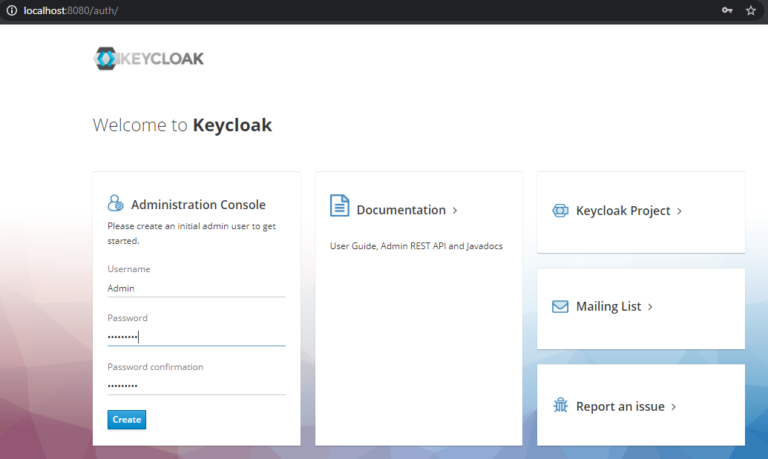Click the Documentation page icon
The image size is (768, 459).
coord(339,205)
